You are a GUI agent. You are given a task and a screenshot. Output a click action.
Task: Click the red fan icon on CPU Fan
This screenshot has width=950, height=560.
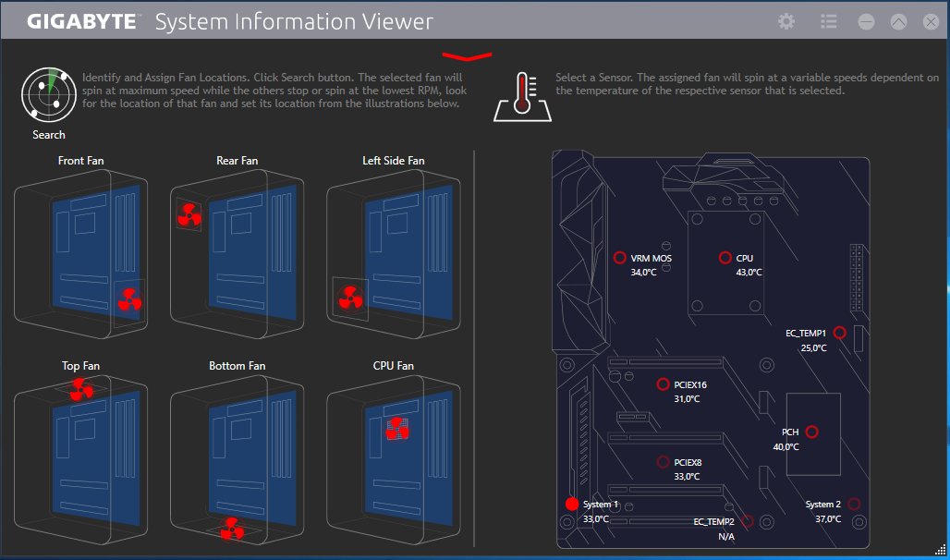pyautogui.click(x=398, y=430)
